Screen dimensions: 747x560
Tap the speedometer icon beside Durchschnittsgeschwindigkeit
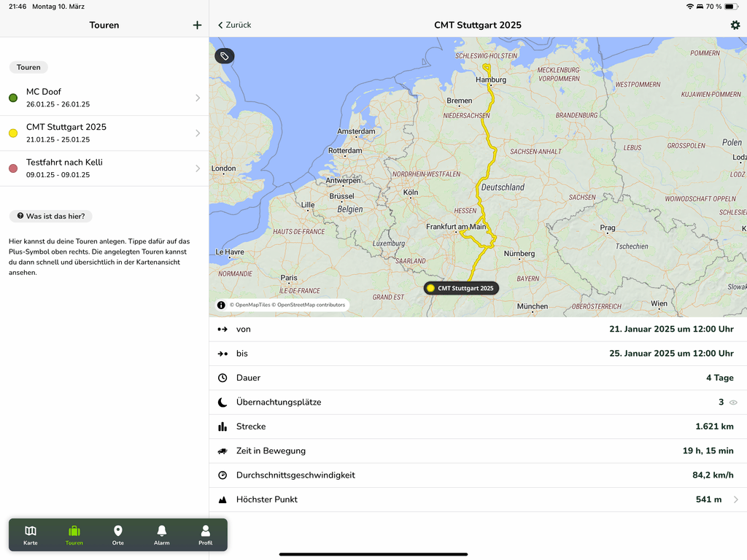[222, 475]
